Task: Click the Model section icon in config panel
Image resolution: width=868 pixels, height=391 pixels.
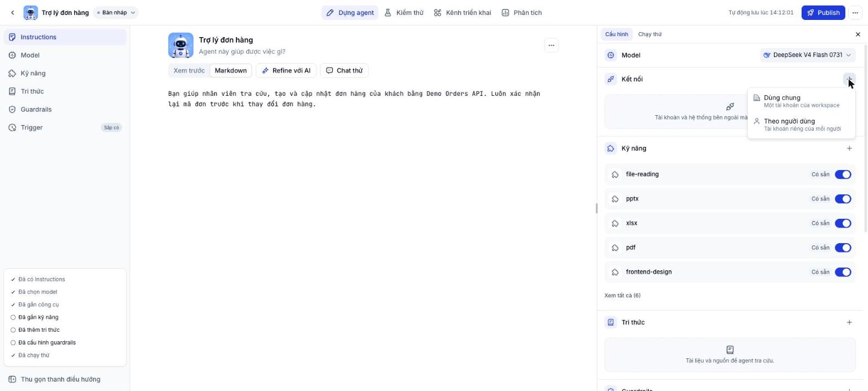Action: [x=611, y=55]
